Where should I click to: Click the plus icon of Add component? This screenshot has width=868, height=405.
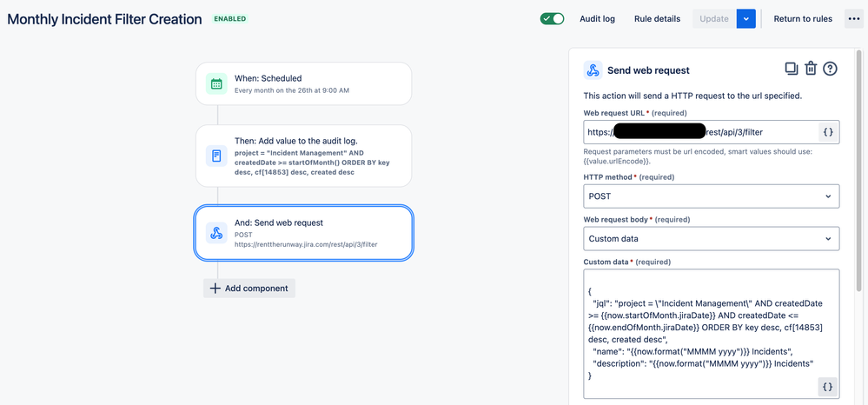coord(215,288)
